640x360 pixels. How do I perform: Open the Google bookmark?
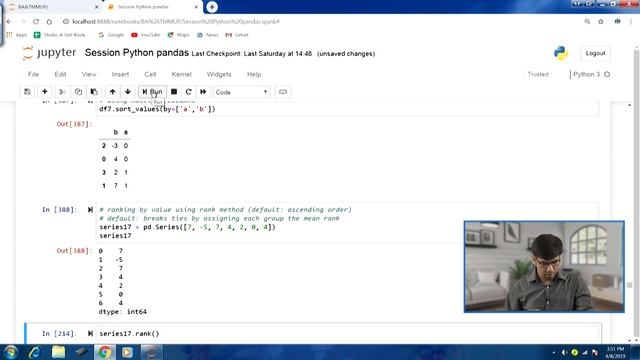111,35
